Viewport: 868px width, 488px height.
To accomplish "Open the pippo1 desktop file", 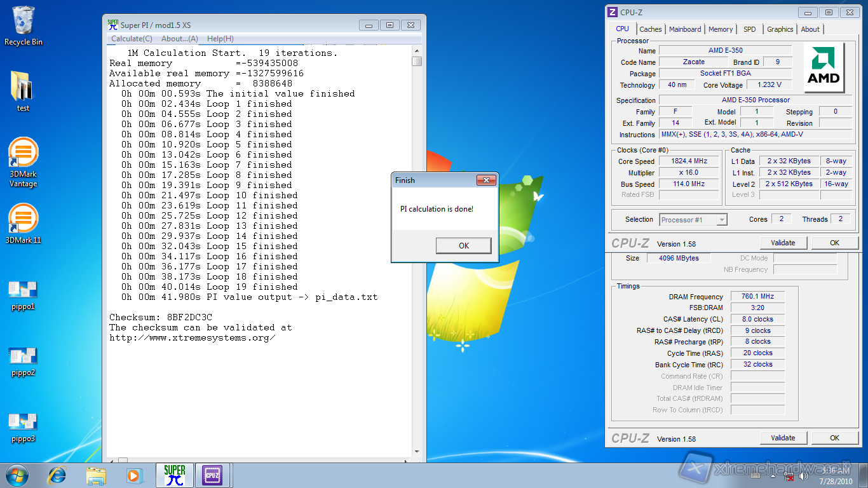I will 23,290.
